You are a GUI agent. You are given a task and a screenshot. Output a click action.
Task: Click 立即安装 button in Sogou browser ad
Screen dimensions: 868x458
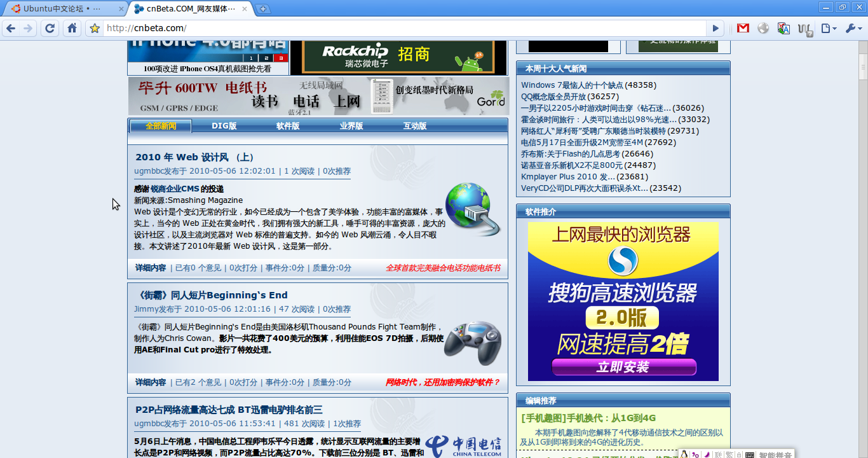click(623, 367)
